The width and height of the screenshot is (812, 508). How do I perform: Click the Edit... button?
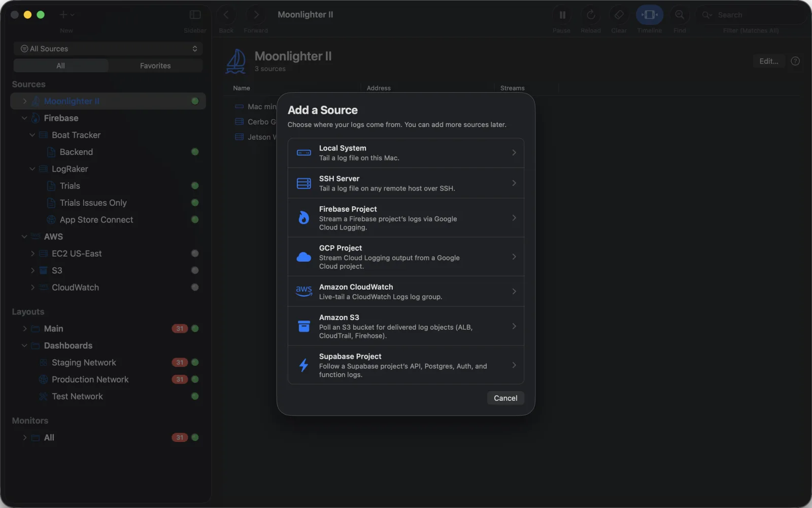(x=769, y=61)
